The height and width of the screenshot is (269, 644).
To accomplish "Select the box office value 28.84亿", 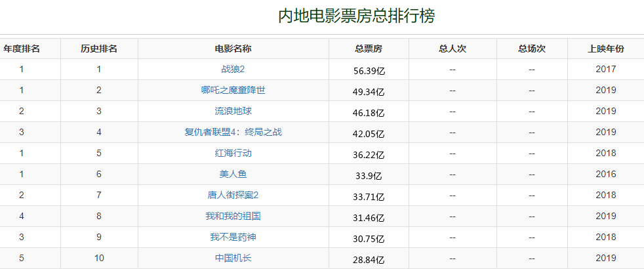I will click(x=369, y=260).
